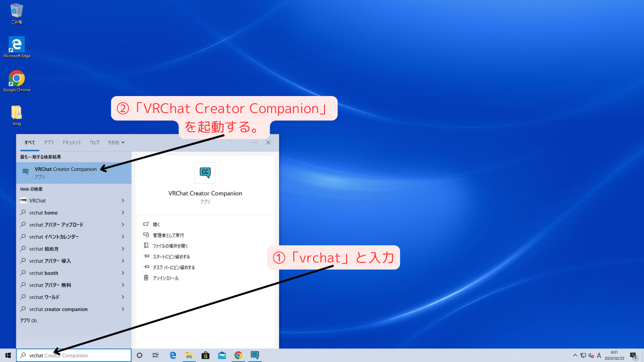644x362 pixels.
Task: Switch to the アプリ search tab
Action: coord(48,142)
